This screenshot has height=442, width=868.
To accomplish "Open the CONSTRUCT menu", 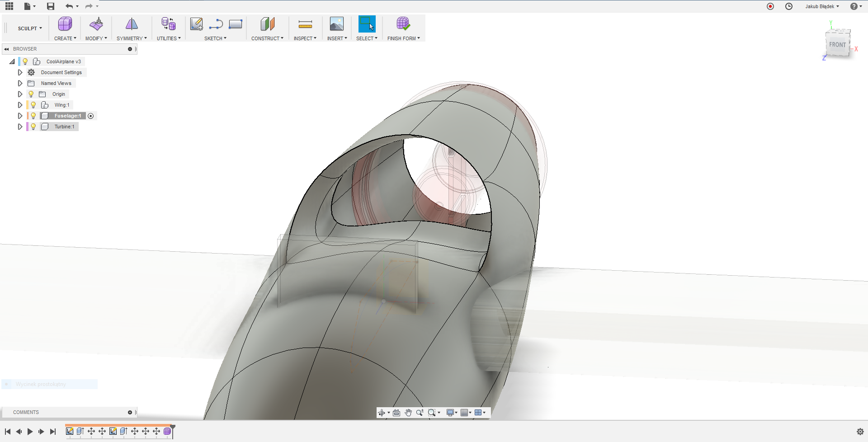I will 267,38.
